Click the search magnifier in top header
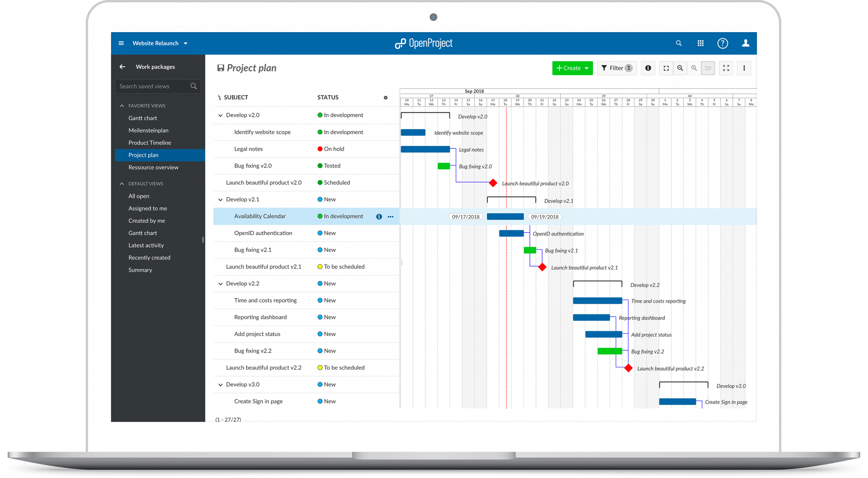The width and height of the screenshot is (868, 478). [x=678, y=43]
